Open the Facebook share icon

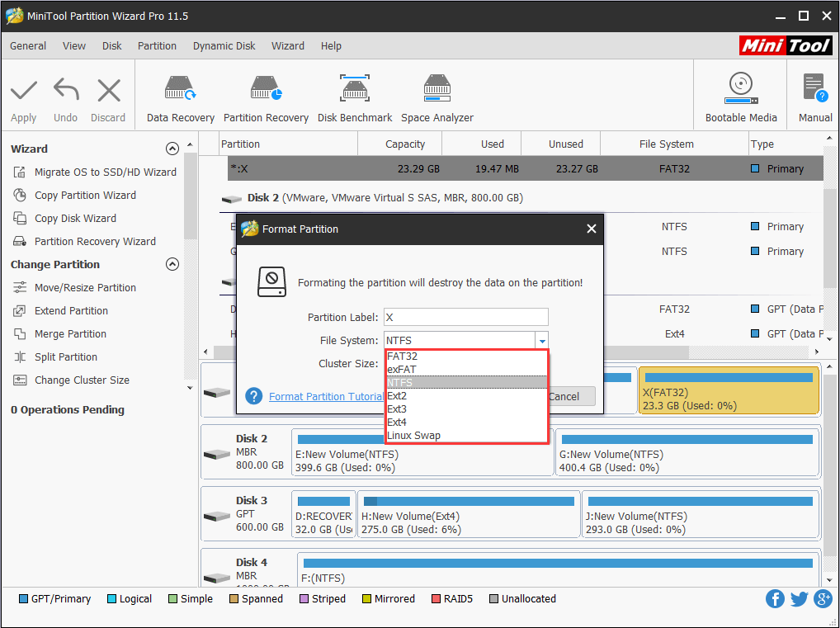pyautogui.click(x=775, y=598)
